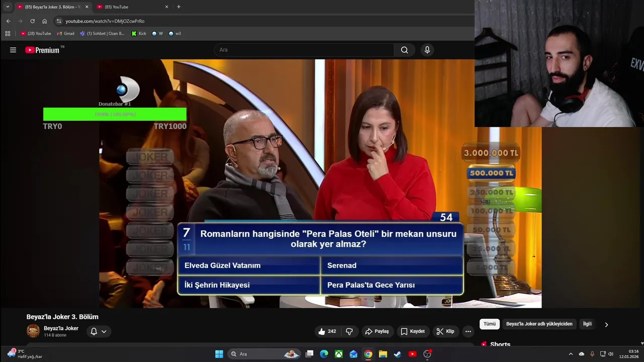Open Outlook from the taskbar
This screenshot has width=644, height=362.
pyautogui.click(x=354, y=354)
